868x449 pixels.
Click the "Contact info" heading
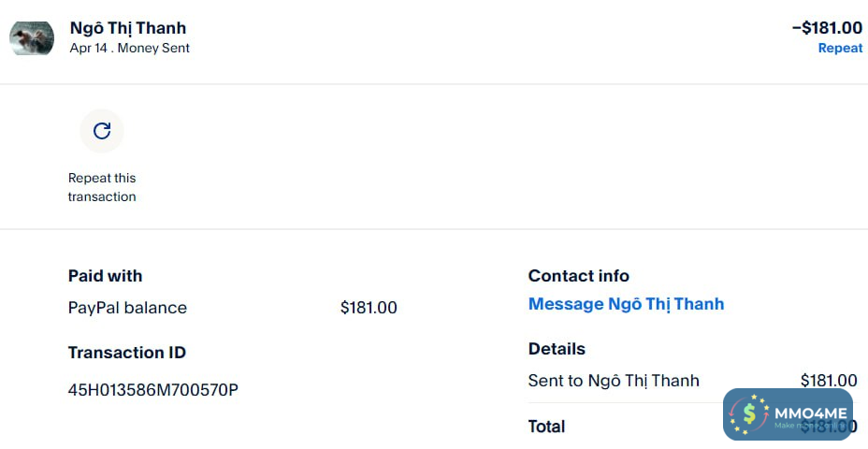(578, 276)
